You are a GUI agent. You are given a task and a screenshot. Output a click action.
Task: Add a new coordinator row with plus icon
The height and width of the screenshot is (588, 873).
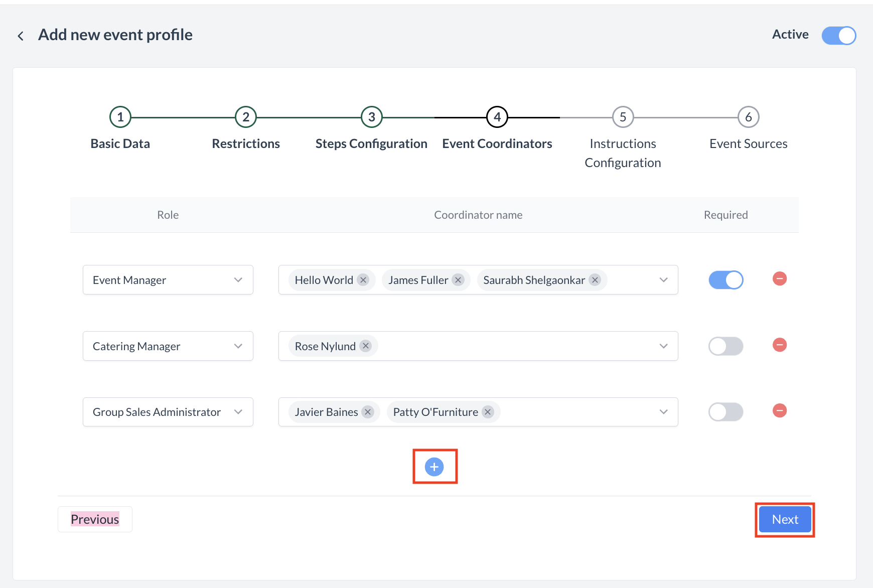(434, 467)
